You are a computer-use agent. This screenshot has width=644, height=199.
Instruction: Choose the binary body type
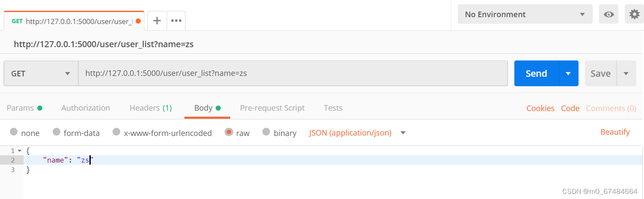coord(266,132)
